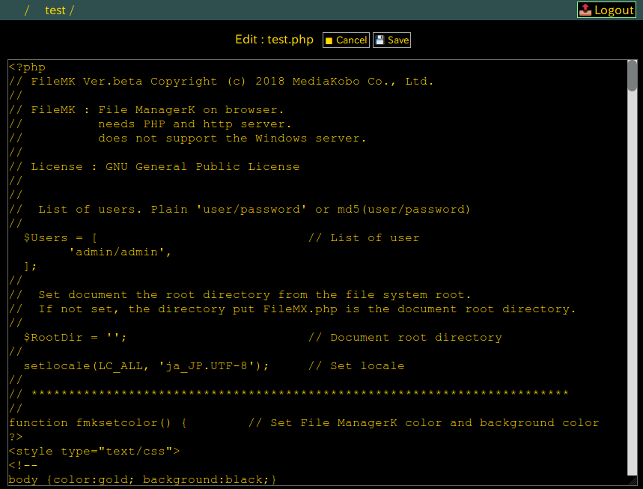Click 'List of users. Plain' comment line

click(239, 210)
